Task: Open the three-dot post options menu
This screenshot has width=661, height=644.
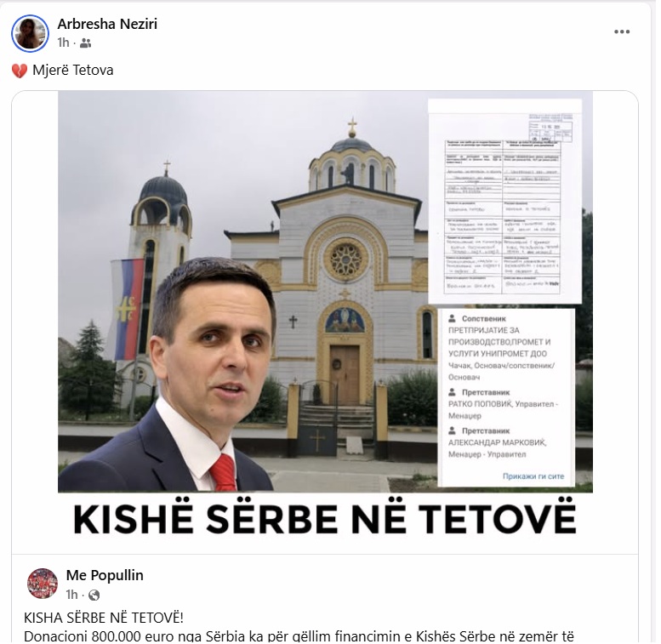Action: tap(622, 31)
